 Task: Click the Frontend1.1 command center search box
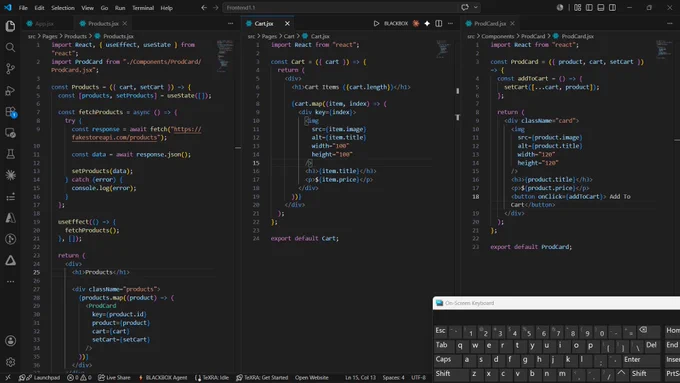tap(340, 7)
